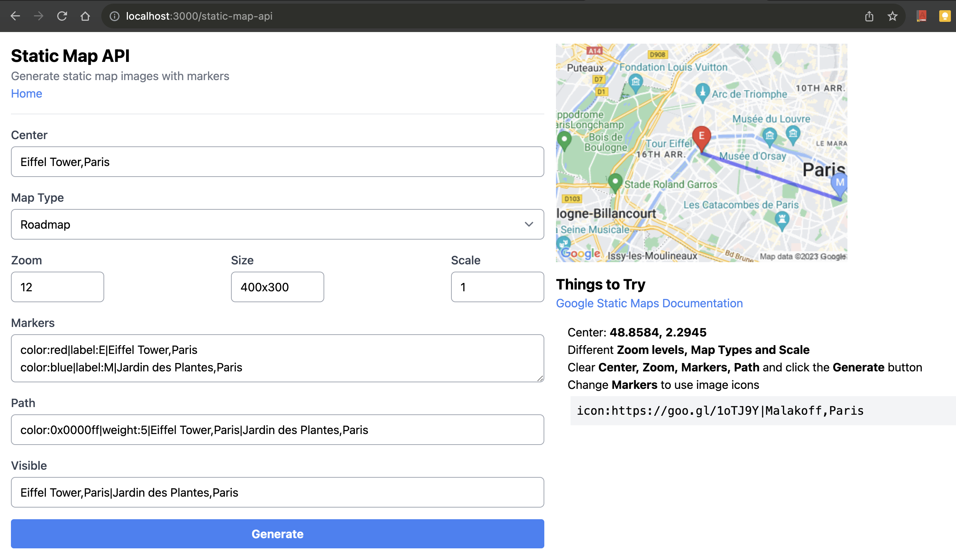Image resolution: width=956 pixels, height=560 pixels.
Task: Open the share icon in the toolbar
Action: (x=870, y=16)
